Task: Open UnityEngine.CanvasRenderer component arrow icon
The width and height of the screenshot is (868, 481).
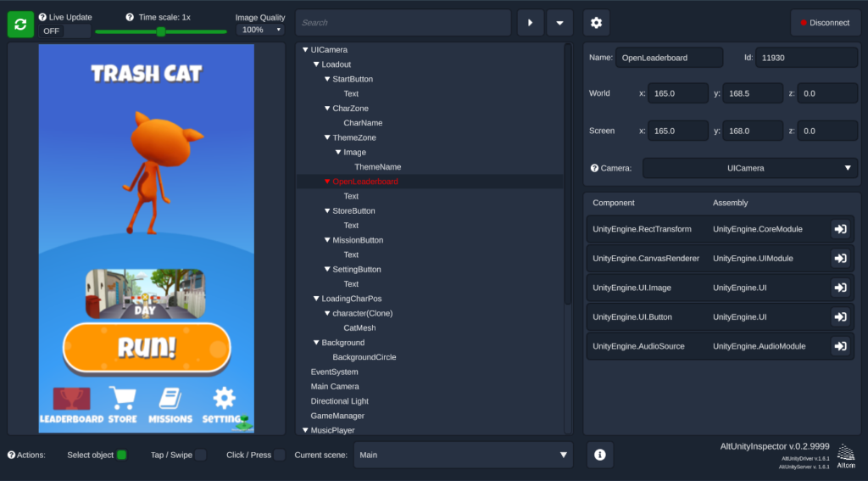Action: [840, 258]
